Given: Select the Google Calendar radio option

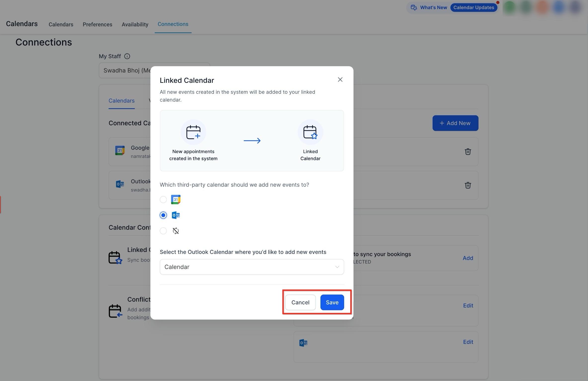Looking at the screenshot, I should [x=163, y=199].
